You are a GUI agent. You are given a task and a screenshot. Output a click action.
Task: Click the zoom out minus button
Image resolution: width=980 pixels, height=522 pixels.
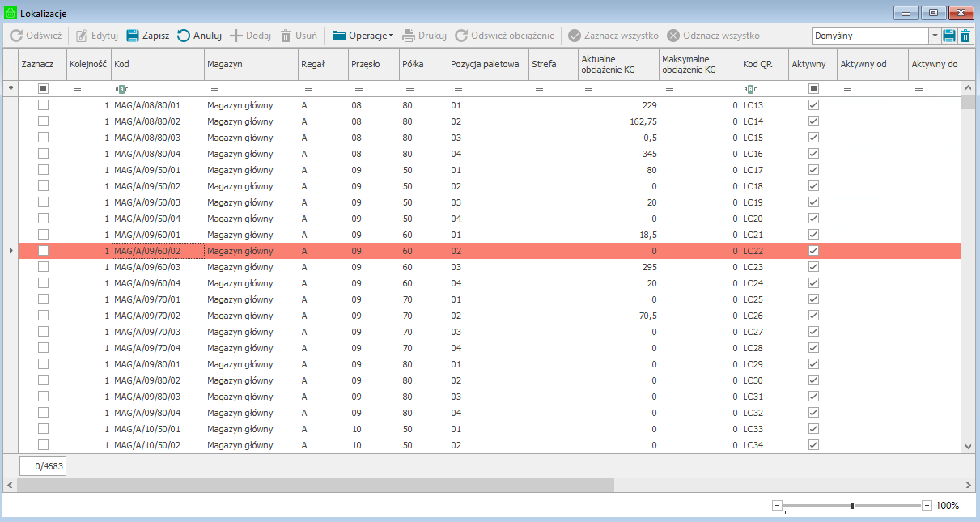point(777,506)
